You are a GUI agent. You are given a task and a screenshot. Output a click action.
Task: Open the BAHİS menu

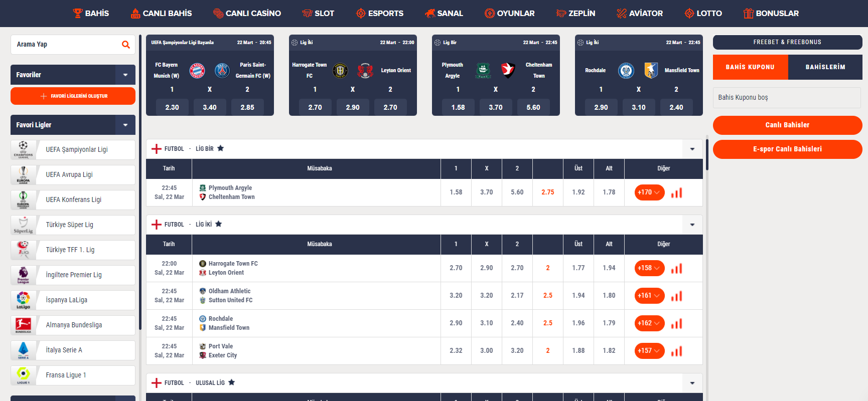click(91, 14)
